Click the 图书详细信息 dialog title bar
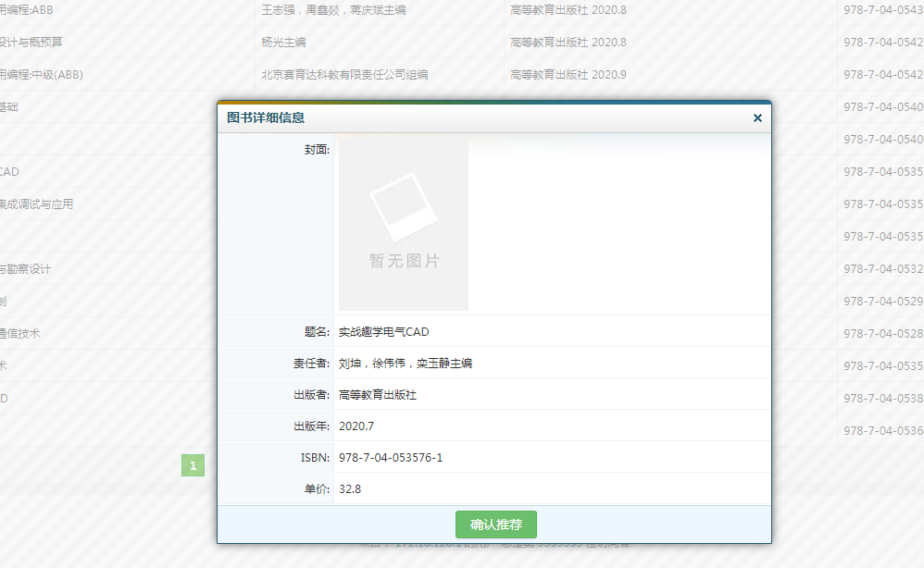The height and width of the screenshot is (568, 924). pos(463,117)
